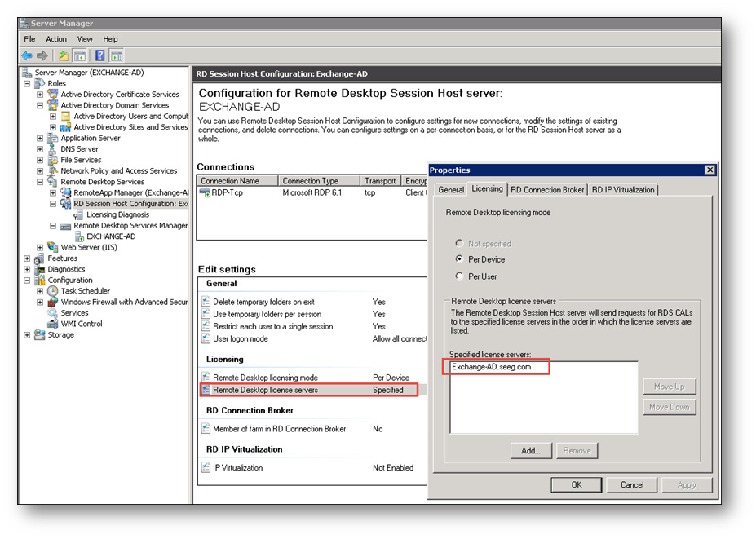756x539 pixels.
Task: Expand the Features tree node
Action: (x=27, y=258)
